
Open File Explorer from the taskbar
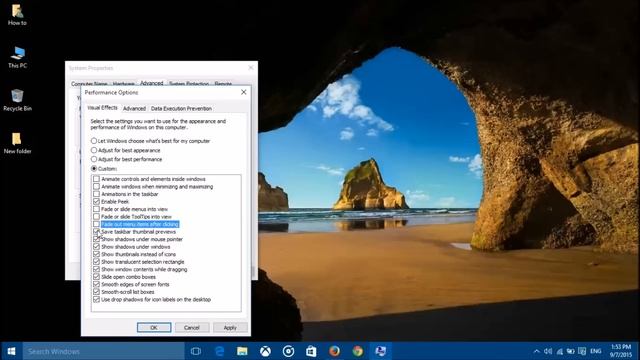coord(242,351)
